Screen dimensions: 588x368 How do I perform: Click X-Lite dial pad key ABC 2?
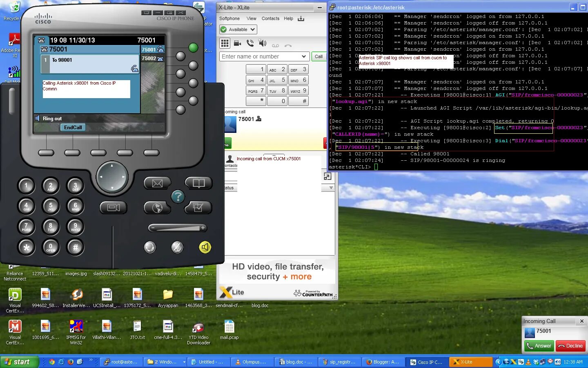coord(277,70)
